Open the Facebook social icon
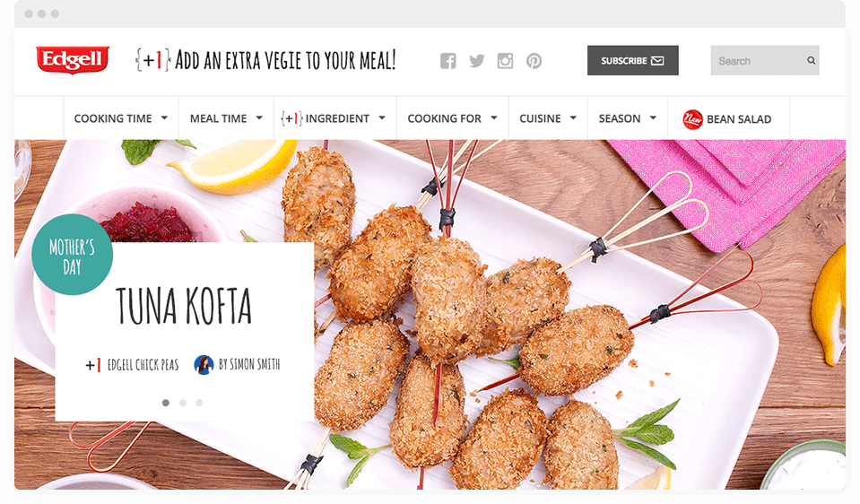860x504 pixels. click(448, 61)
